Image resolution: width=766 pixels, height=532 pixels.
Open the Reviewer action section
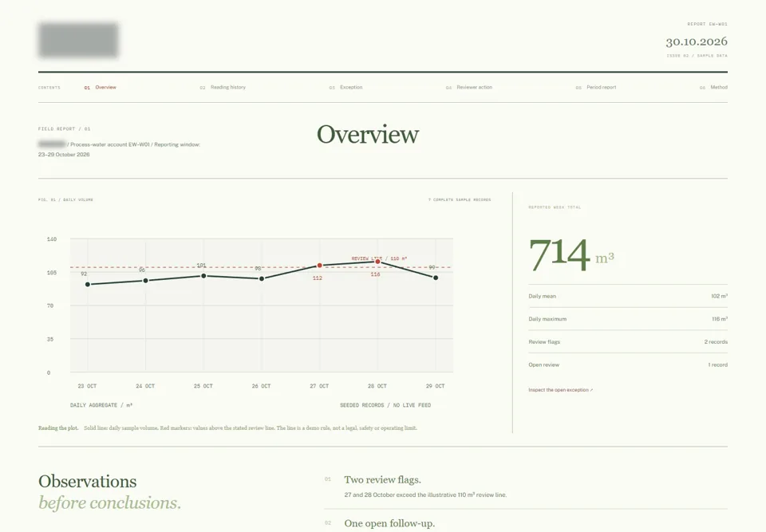469,88
